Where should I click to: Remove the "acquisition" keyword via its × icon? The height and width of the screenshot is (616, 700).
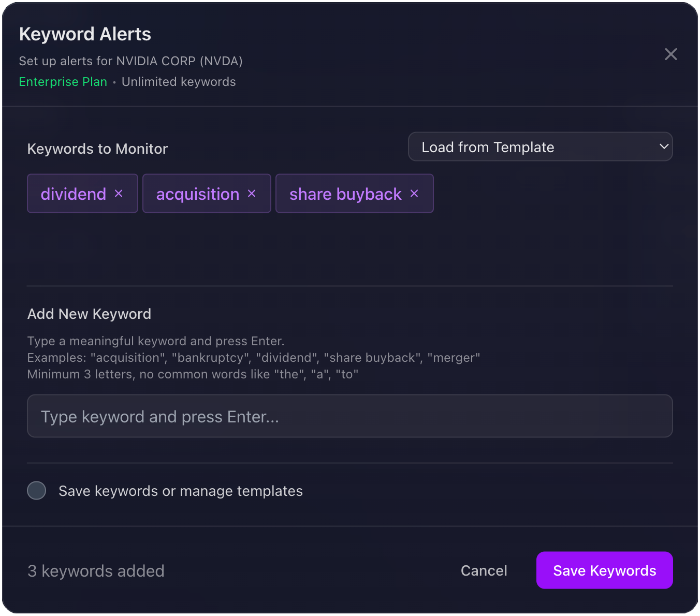252,193
